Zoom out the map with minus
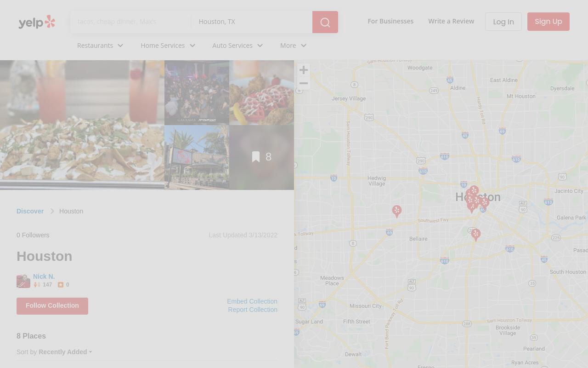 [304, 83]
